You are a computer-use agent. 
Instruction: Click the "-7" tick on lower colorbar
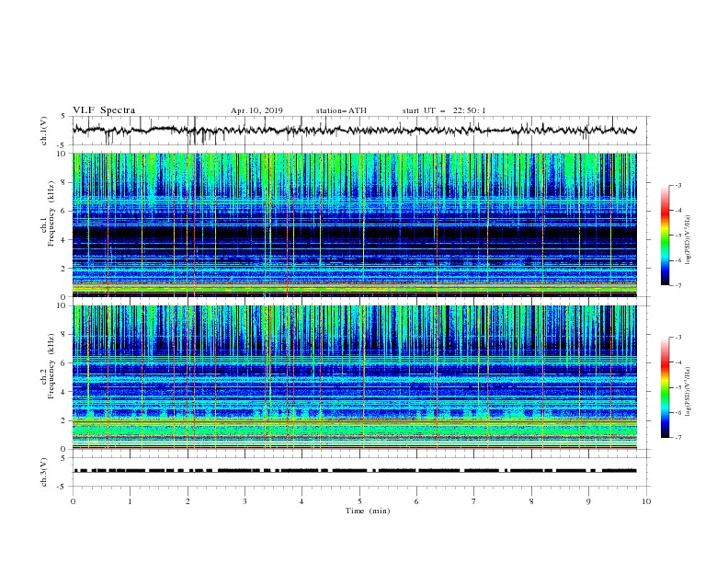coord(678,438)
